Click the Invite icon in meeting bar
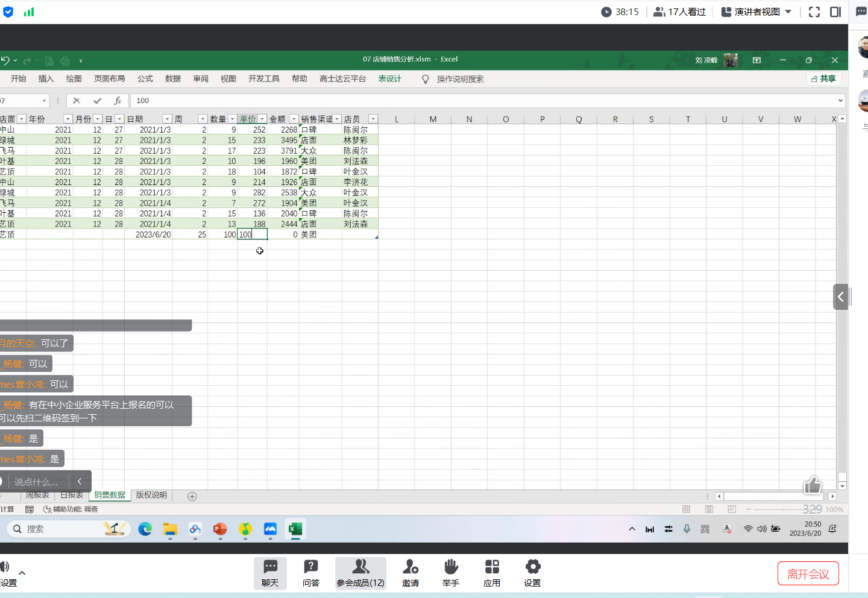 click(x=410, y=573)
